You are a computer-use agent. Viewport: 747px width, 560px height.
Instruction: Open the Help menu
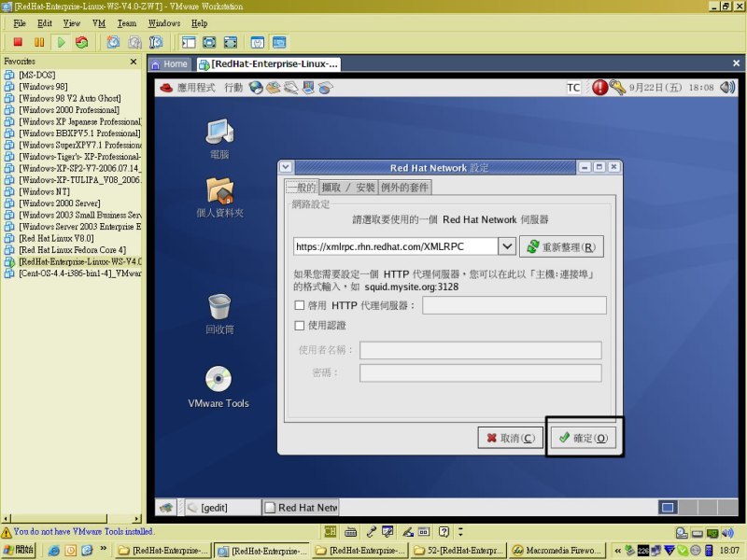199,23
